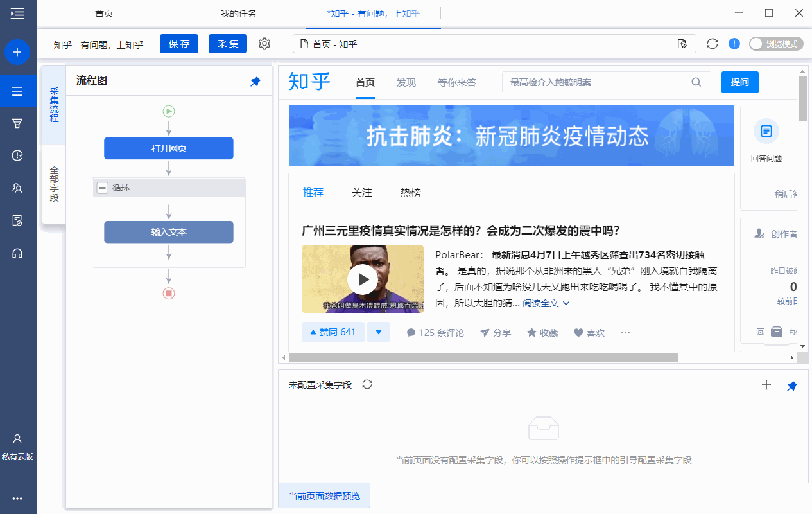Open the 抗击肺炎 banner

[x=512, y=136]
